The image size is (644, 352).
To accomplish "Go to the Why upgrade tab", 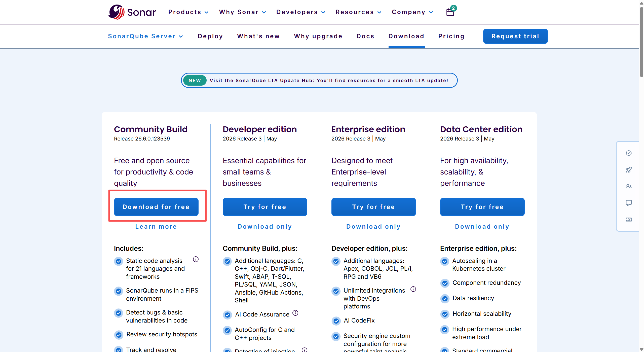I will [318, 36].
